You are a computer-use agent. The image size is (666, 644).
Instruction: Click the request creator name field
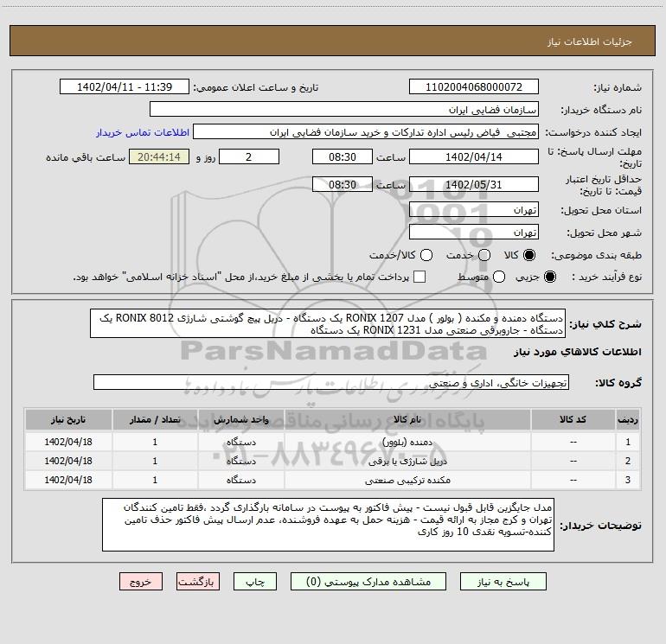pyautogui.click(x=366, y=132)
